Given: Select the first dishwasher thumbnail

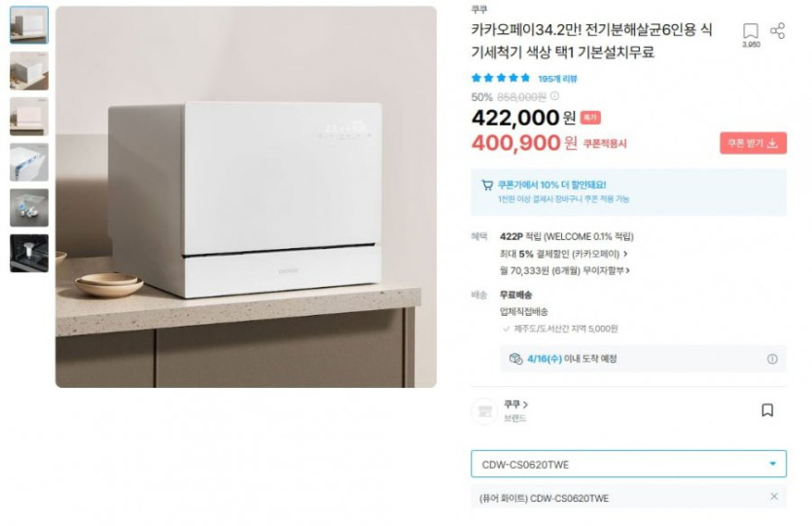Looking at the screenshot, I should 29,25.
